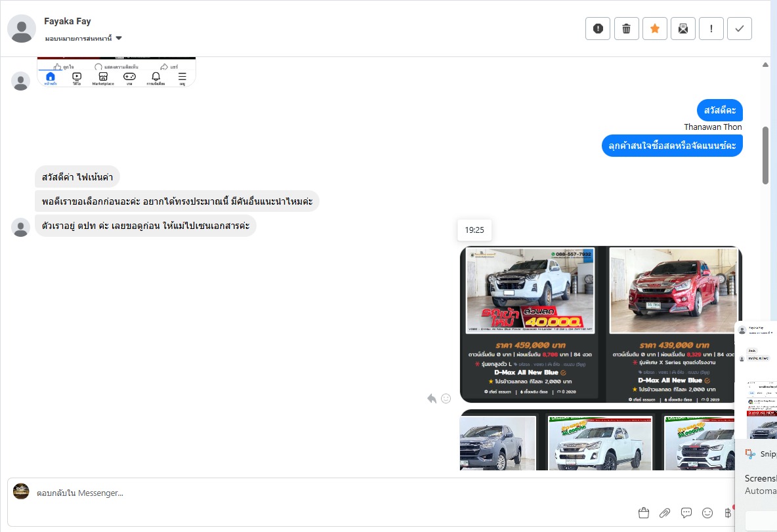Click the baht payment icon

pyautogui.click(x=727, y=512)
